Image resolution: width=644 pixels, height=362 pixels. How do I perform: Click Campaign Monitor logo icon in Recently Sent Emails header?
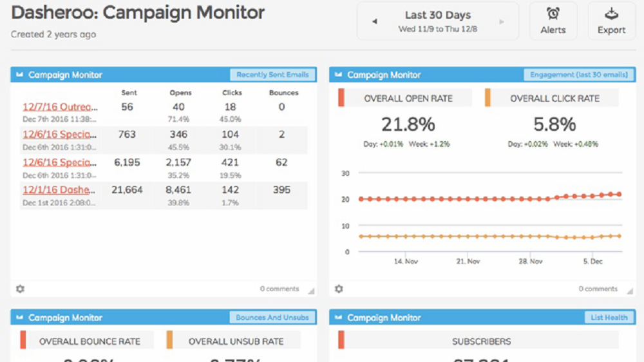click(20, 75)
